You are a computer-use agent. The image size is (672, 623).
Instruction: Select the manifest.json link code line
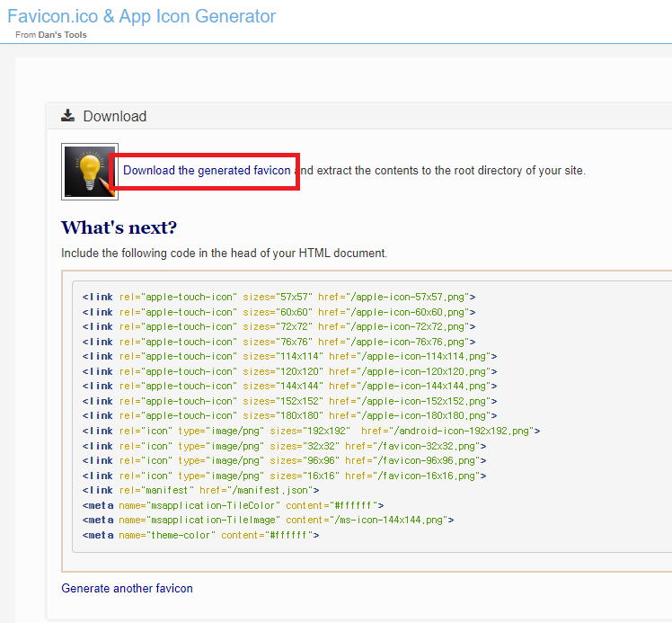pyautogui.click(x=200, y=490)
